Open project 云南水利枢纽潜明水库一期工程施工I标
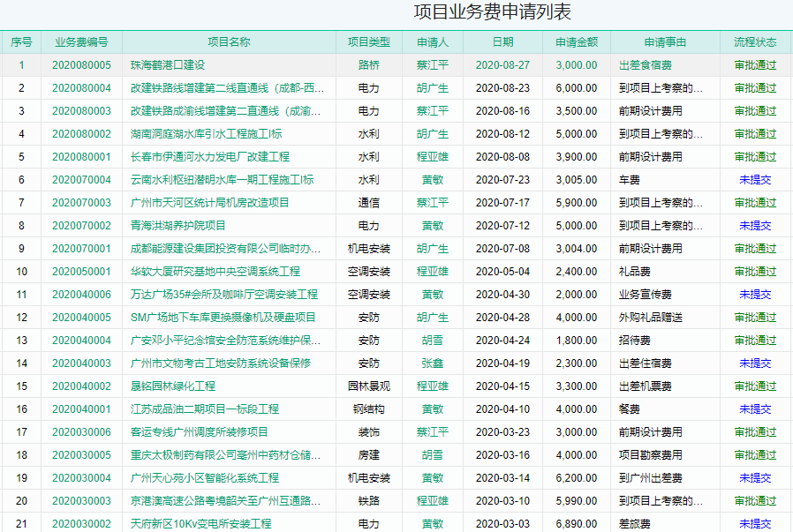793x532 pixels. coord(222,180)
